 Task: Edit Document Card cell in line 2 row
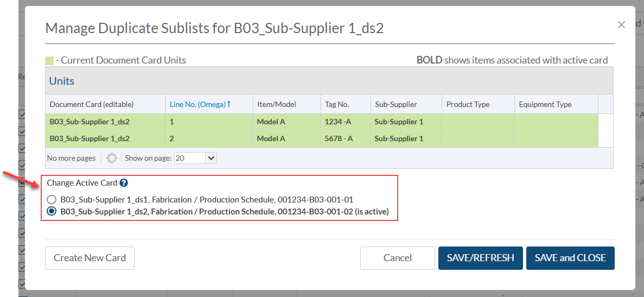point(90,139)
